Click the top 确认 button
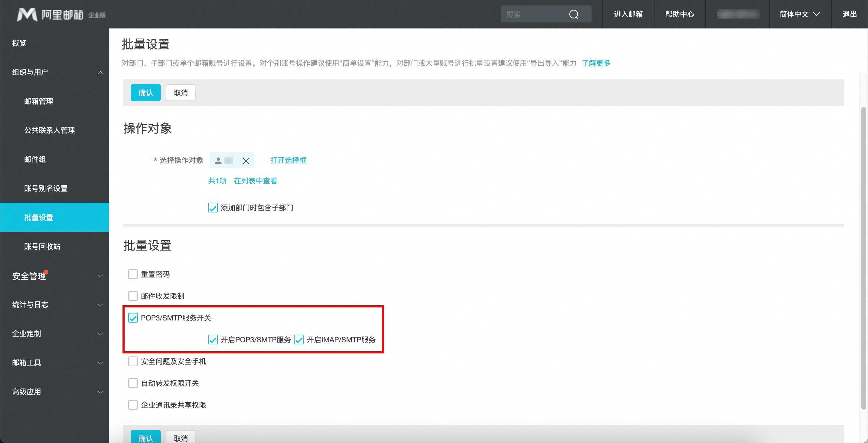This screenshot has height=443, width=868. point(145,93)
